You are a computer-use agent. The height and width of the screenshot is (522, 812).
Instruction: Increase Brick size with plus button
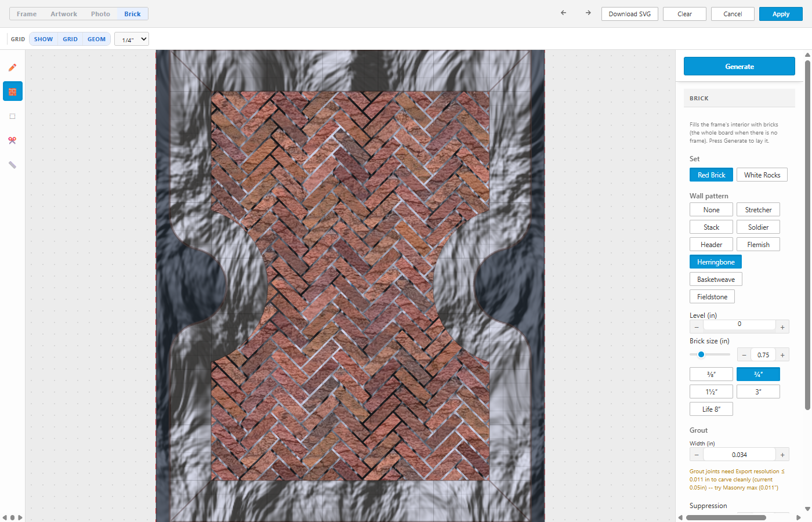click(x=782, y=355)
